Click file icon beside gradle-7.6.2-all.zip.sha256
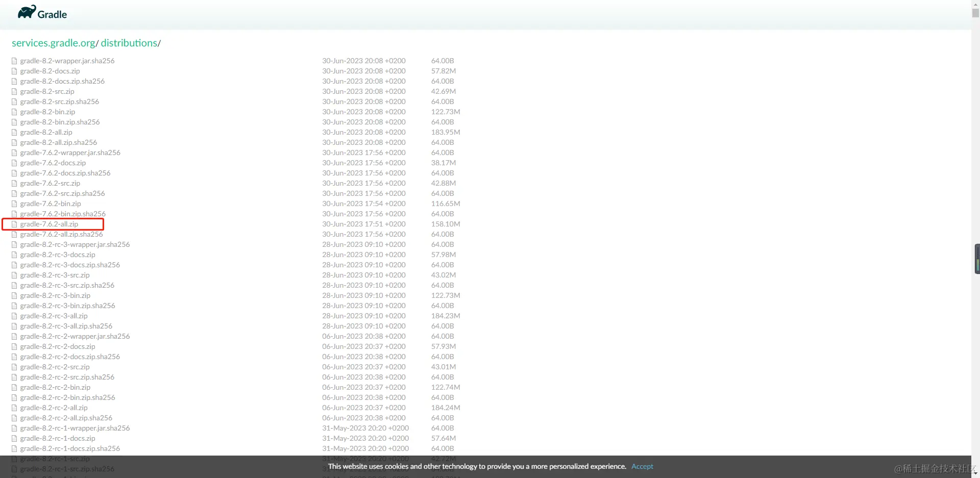This screenshot has width=980, height=478. 14,234
